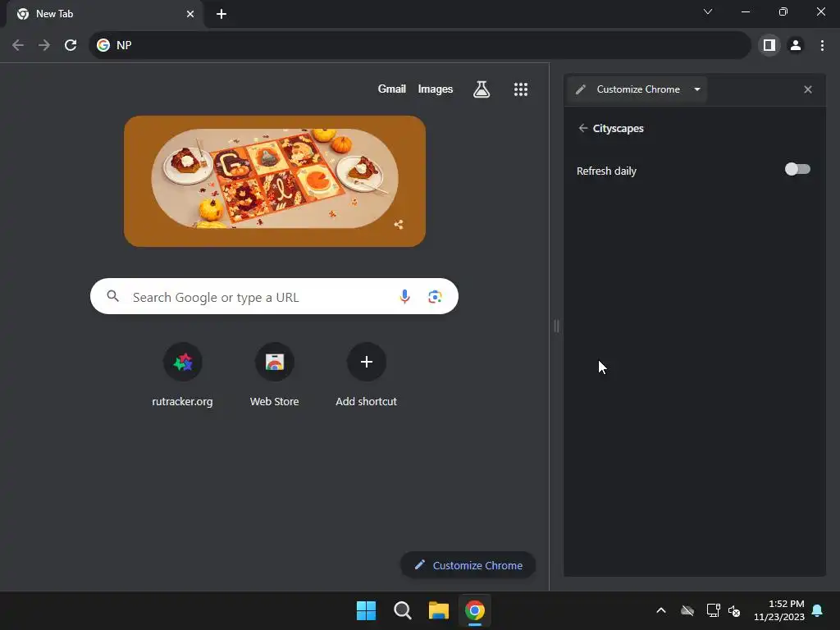840x630 pixels.
Task: Start voice search with microphone icon
Action: click(x=405, y=296)
